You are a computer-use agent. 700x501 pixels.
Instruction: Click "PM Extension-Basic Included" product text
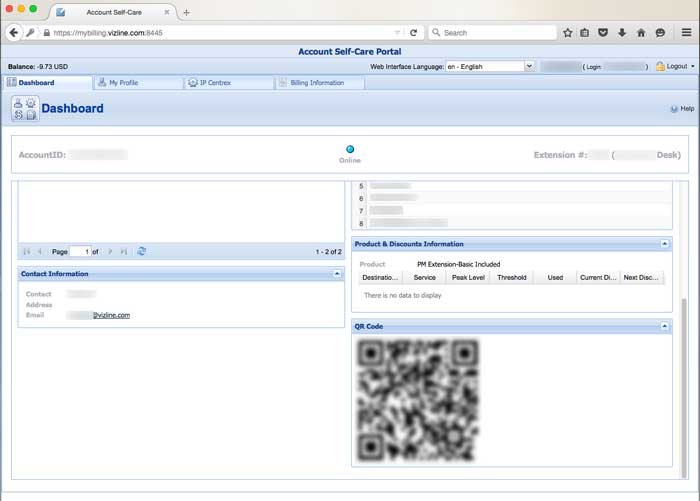(458, 264)
